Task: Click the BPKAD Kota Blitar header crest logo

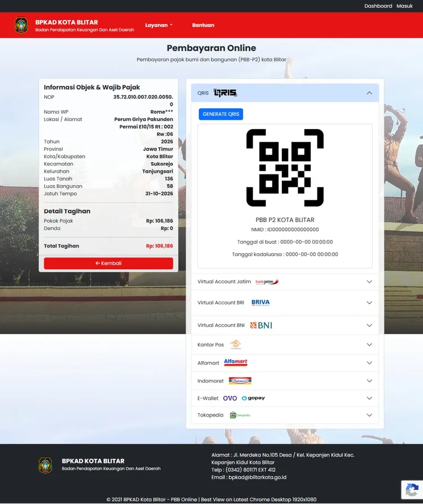Action: pos(21,25)
